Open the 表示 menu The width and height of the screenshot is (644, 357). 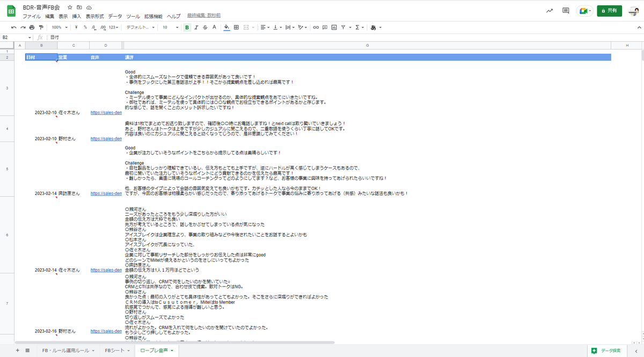tap(63, 17)
